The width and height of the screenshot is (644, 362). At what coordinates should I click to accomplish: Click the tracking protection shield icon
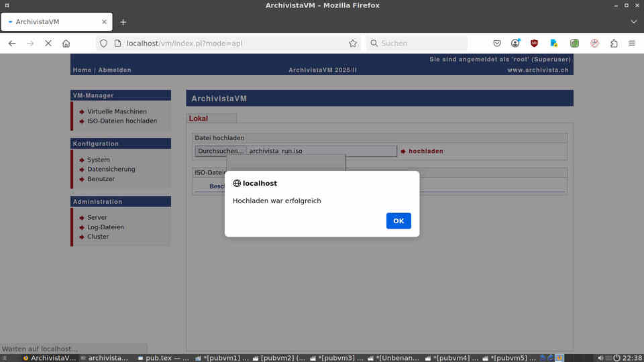(x=103, y=43)
